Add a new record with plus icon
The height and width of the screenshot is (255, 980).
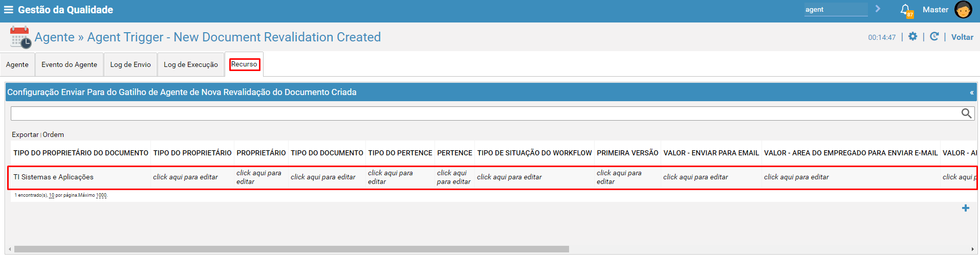966,208
